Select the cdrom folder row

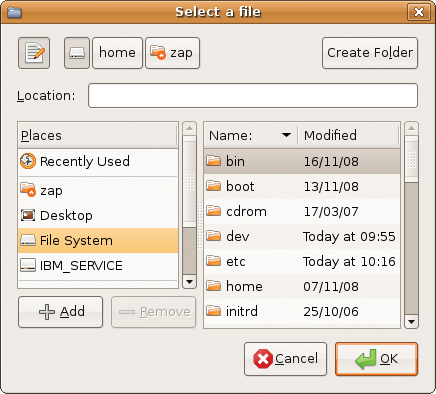click(x=302, y=211)
